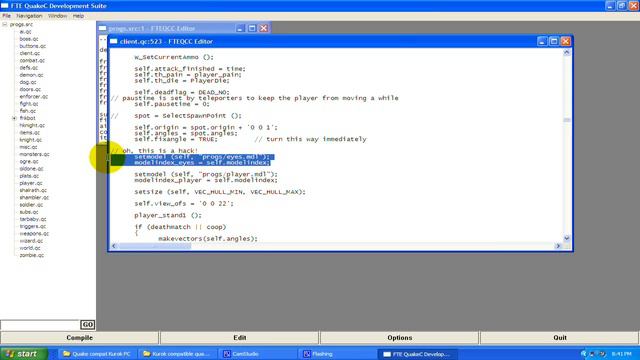Image resolution: width=640 pixels, height=360 pixels.
Task: Open monsters.qc from the tree
Action: pyautogui.click(x=34, y=154)
